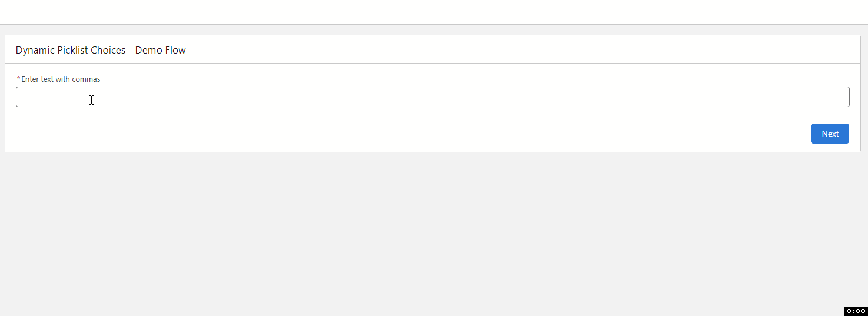The width and height of the screenshot is (868, 316).
Task: Click the word 'Enter' in the field label
Action: [30, 79]
